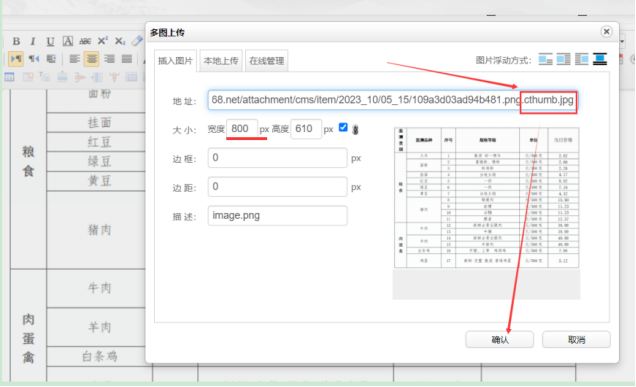Screen dimensions: 636x387
Task: Apply underline formatting
Action: coord(50,41)
